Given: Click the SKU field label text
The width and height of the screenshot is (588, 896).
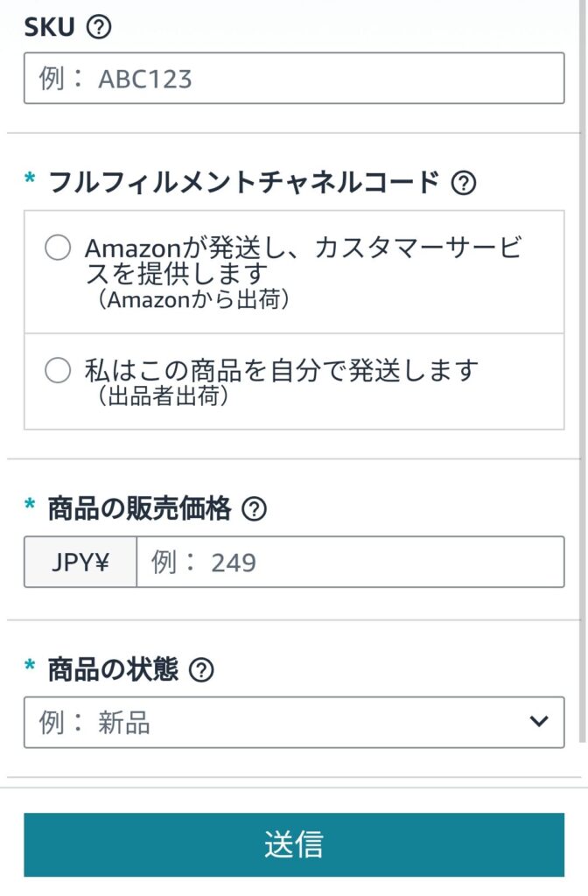Looking at the screenshot, I should tap(50, 27).
